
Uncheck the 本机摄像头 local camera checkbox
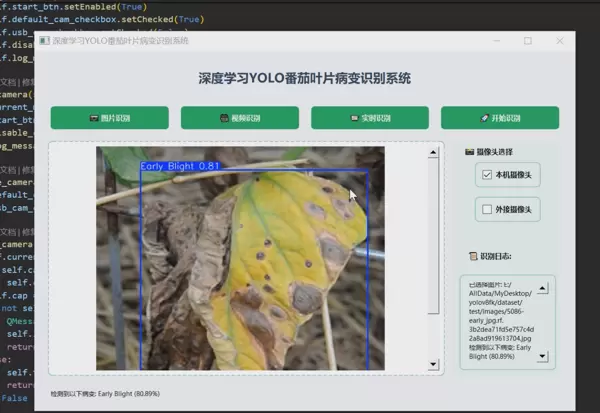(x=488, y=175)
